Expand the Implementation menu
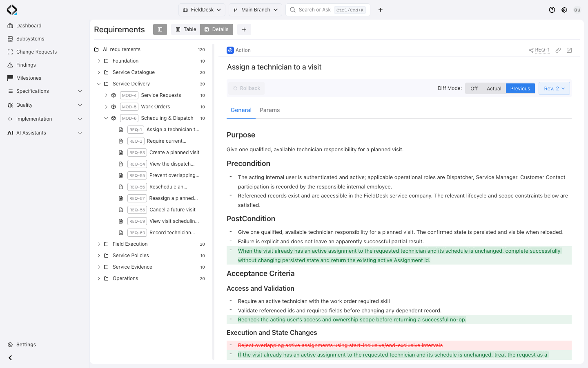The height and width of the screenshot is (368, 588). [x=80, y=119]
